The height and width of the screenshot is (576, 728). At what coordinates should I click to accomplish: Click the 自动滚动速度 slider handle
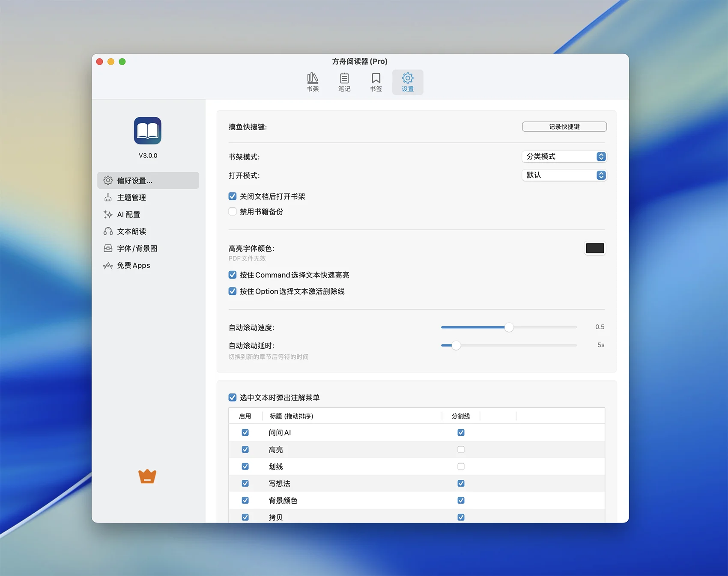click(x=509, y=327)
